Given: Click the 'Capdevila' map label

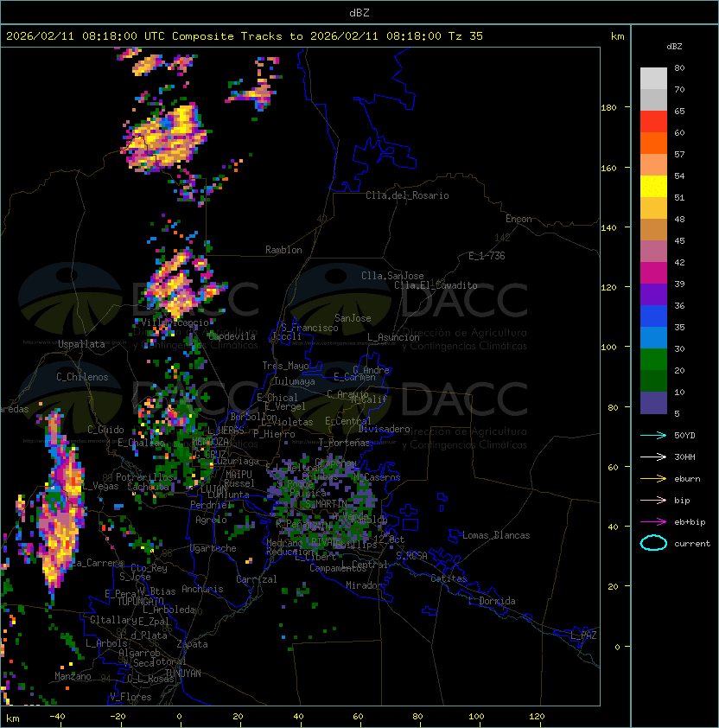Looking at the screenshot, I should 232,336.
